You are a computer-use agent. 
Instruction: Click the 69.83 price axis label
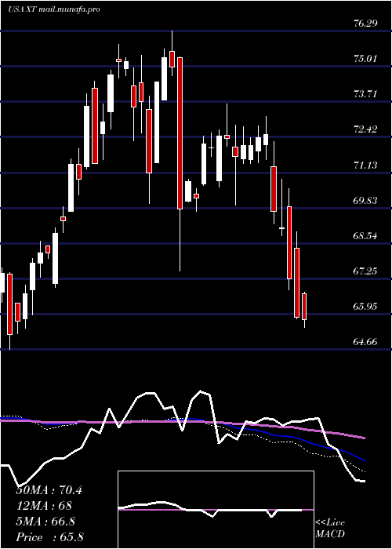pos(365,200)
